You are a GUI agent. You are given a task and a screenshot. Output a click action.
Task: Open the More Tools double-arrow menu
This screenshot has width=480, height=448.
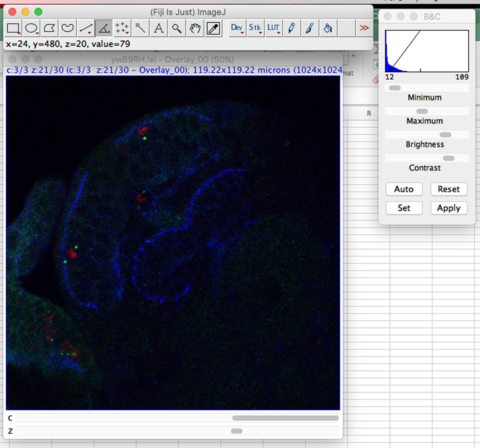tap(364, 28)
